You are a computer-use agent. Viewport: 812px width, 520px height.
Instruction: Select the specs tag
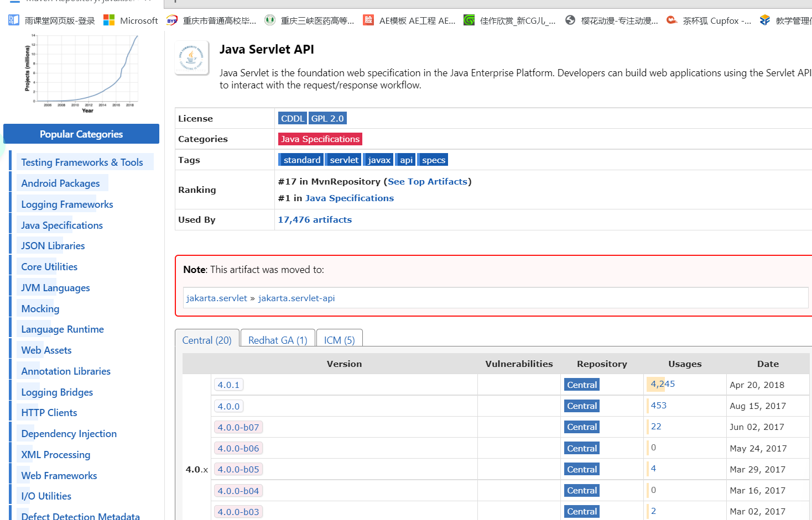433,160
